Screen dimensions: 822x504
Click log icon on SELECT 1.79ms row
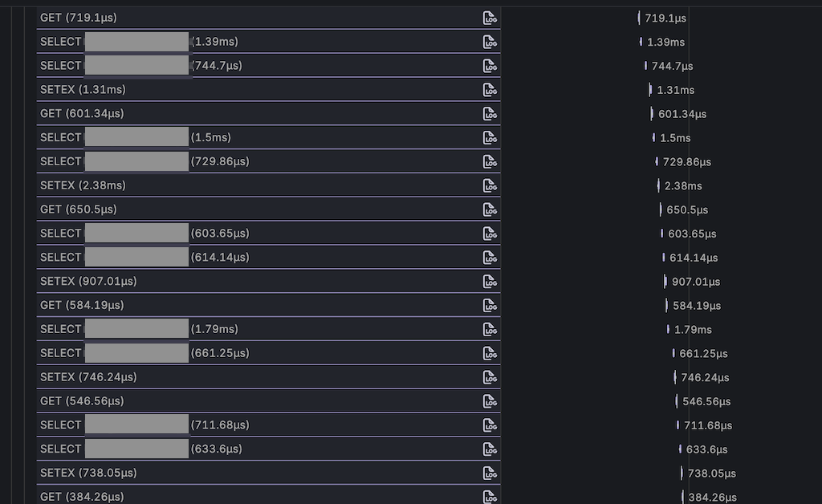click(x=490, y=330)
